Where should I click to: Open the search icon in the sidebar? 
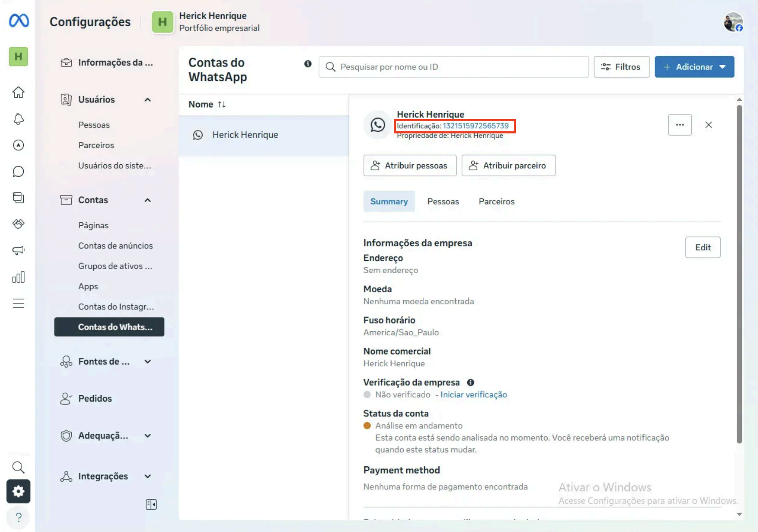(18, 467)
